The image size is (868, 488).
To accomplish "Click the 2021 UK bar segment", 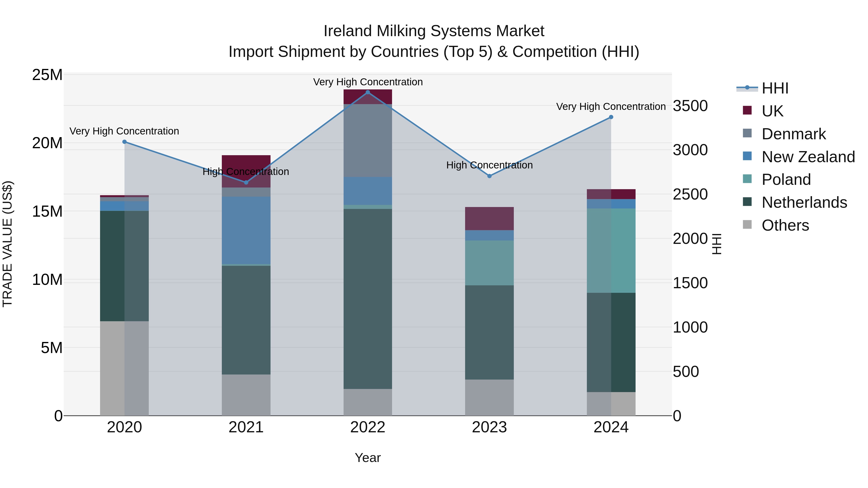I will [246, 171].
